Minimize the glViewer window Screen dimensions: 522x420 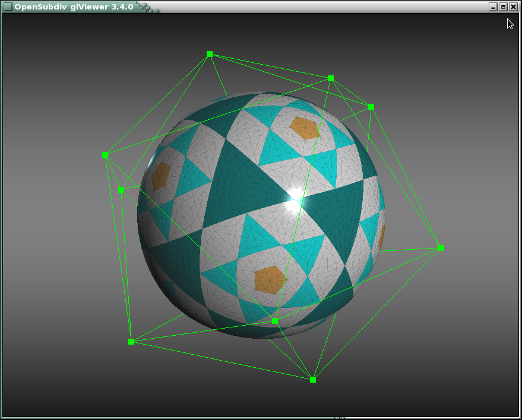493,7
